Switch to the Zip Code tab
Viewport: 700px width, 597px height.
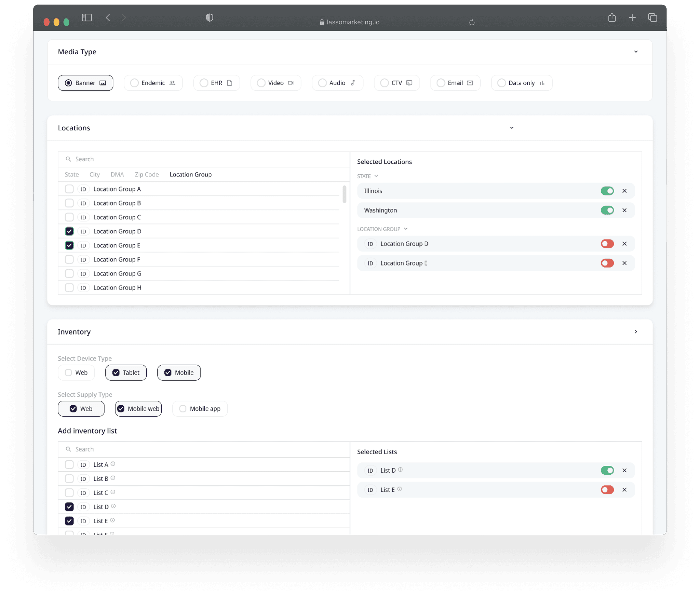(x=147, y=175)
